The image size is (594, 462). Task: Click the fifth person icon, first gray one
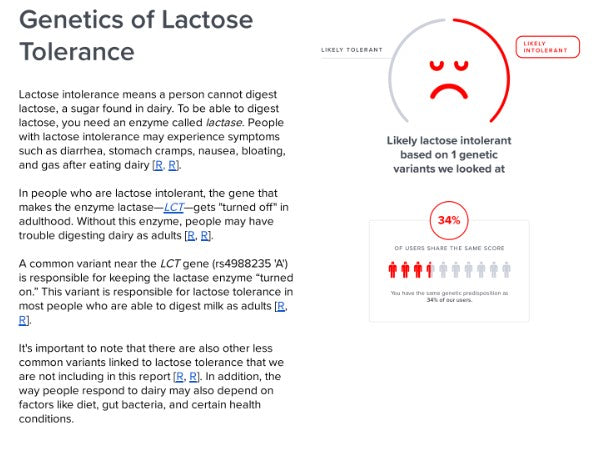point(443,270)
